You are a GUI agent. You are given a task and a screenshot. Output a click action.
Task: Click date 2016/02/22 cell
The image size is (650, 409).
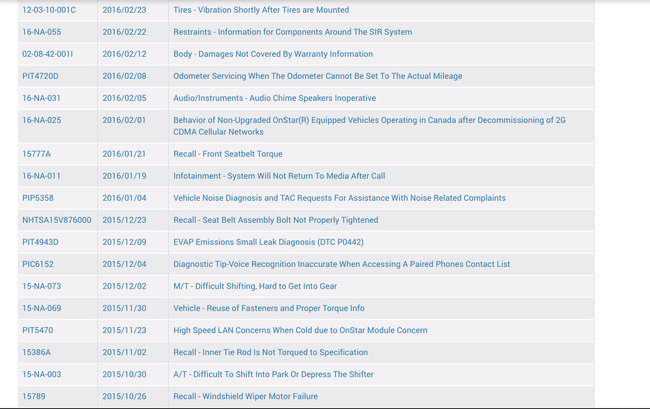124,32
